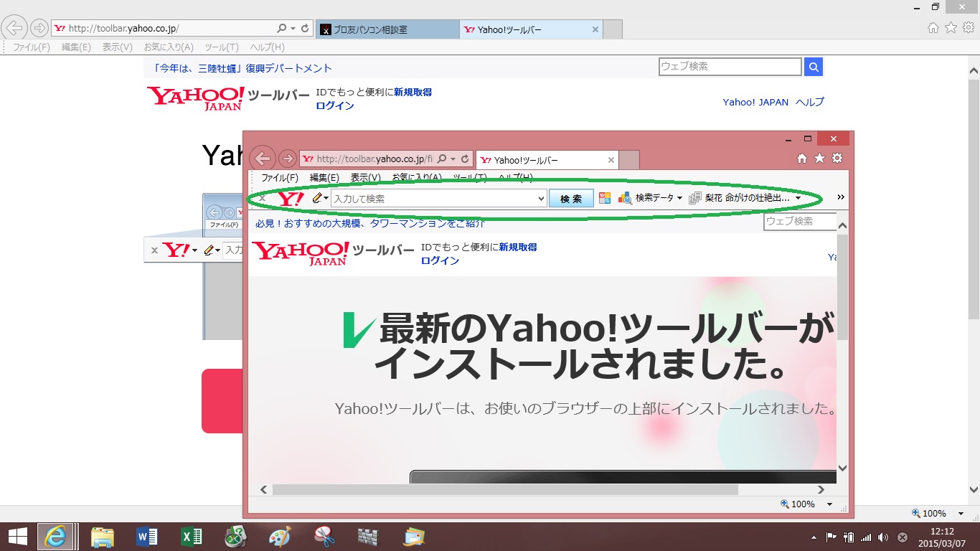Click 新規取得 link on main page
Image resolution: width=980 pixels, height=551 pixels.
click(413, 92)
